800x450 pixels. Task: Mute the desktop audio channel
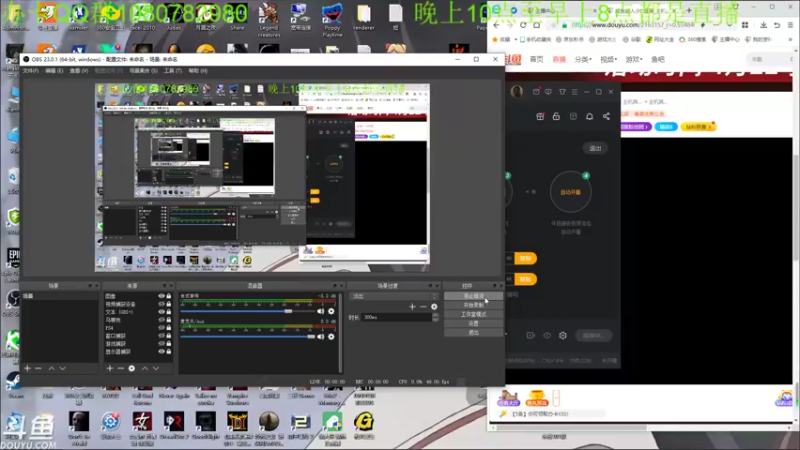[x=320, y=311]
